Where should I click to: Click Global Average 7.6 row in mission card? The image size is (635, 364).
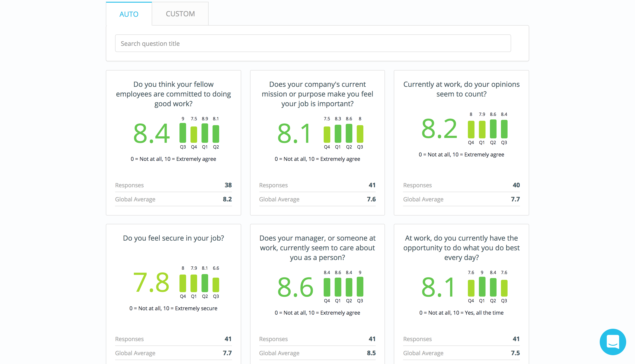[317, 199]
